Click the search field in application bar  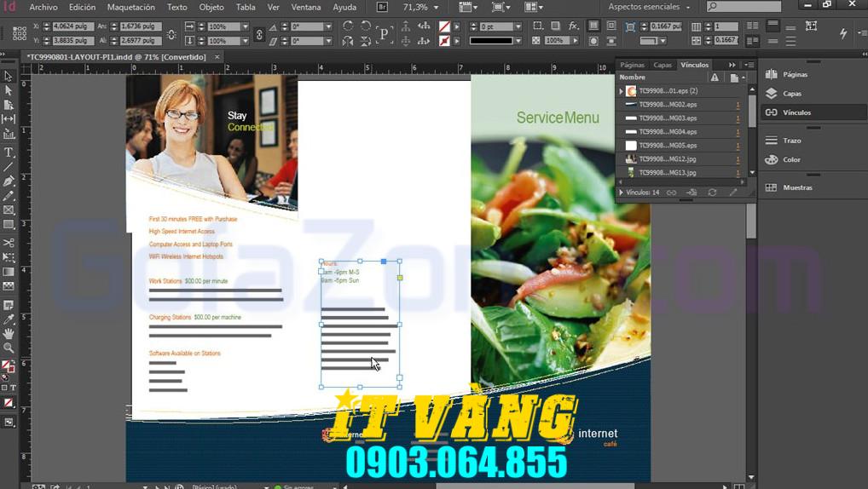(x=744, y=7)
